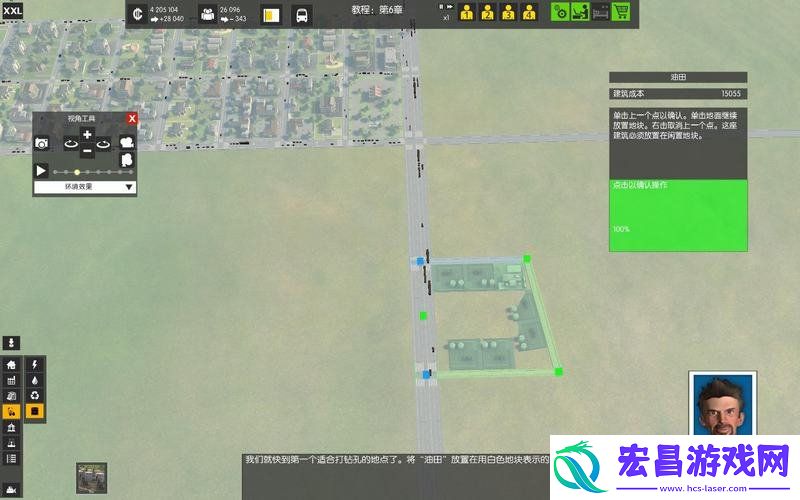
Task: Select the water droplet submenu
Action: 35,380
